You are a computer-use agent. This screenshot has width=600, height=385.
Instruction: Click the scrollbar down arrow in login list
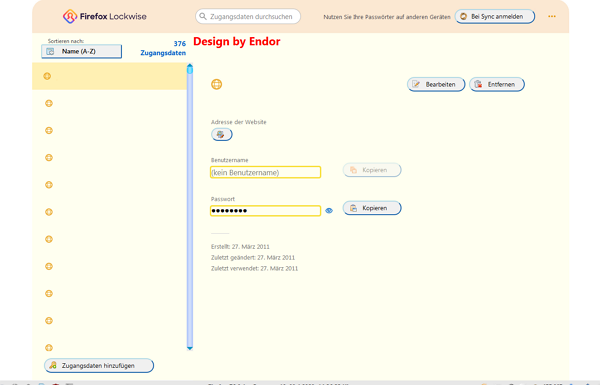[x=190, y=347]
